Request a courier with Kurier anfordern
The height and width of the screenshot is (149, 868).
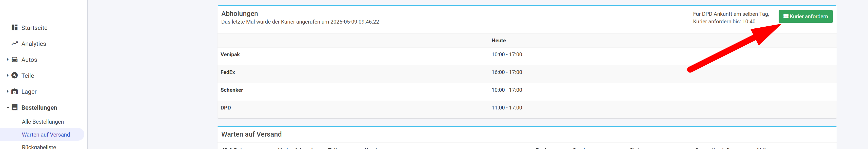805,16
